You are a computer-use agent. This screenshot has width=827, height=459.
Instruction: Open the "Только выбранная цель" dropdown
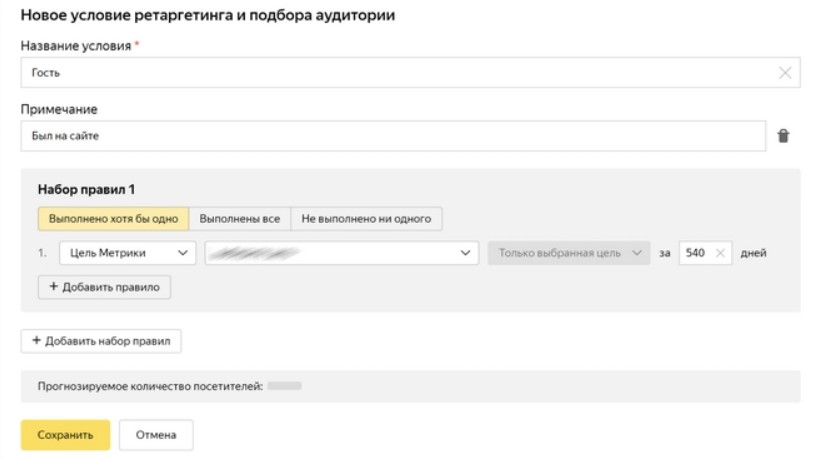(568, 253)
